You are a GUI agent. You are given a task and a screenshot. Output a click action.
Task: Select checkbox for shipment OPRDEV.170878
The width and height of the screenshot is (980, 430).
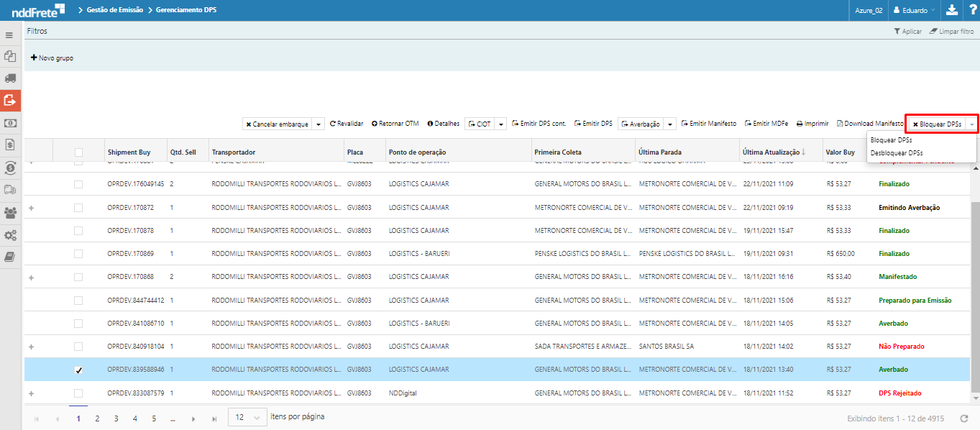click(78, 231)
